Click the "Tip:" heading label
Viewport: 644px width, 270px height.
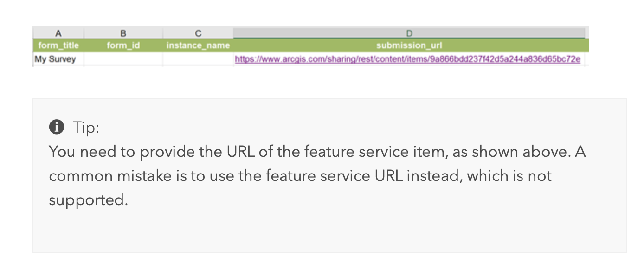pos(86,127)
